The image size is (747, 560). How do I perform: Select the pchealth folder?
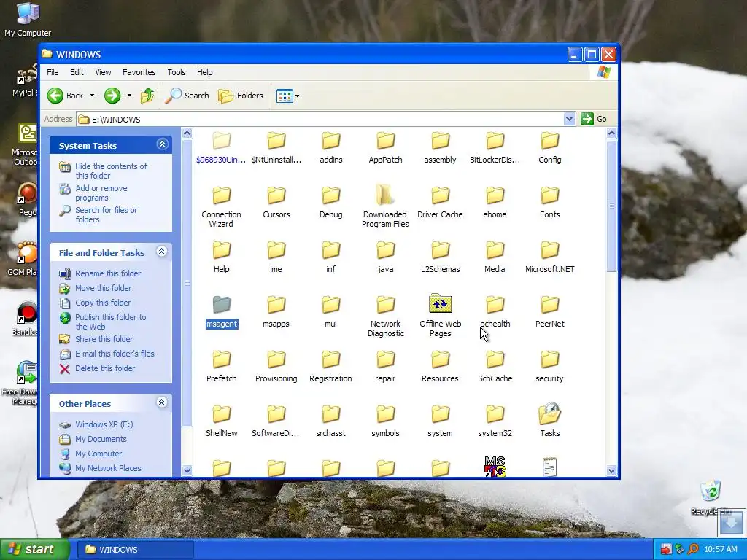point(495,312)
